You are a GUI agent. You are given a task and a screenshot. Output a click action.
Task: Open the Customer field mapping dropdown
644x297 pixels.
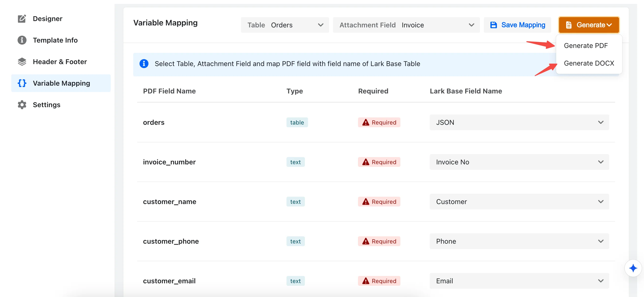coord(519,202)
